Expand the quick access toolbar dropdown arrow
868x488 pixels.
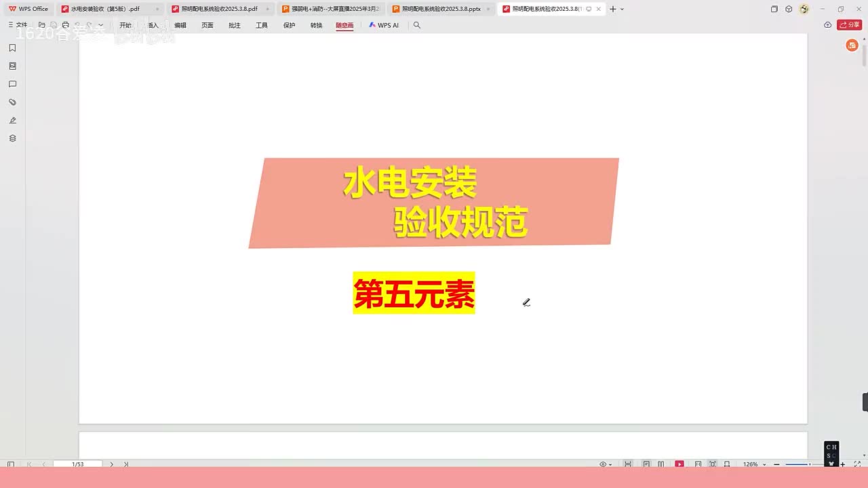(100, 25)
